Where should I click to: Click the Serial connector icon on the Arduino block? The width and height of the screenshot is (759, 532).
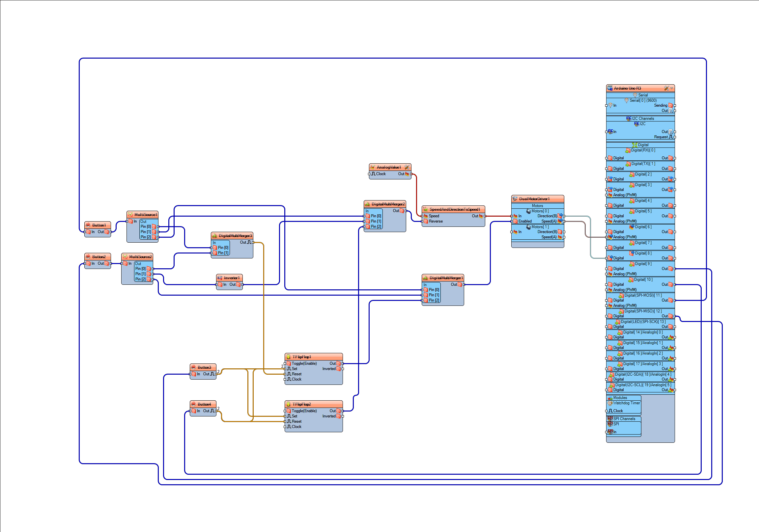point(635,95)
